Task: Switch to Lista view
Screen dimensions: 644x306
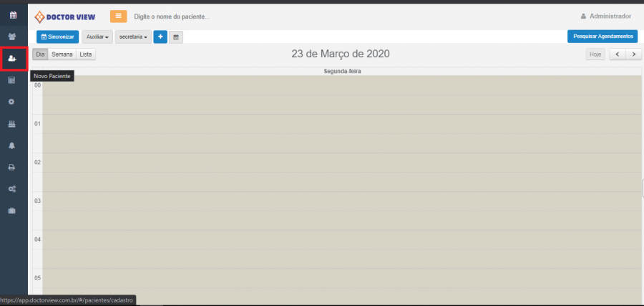Action: (86, 54)
